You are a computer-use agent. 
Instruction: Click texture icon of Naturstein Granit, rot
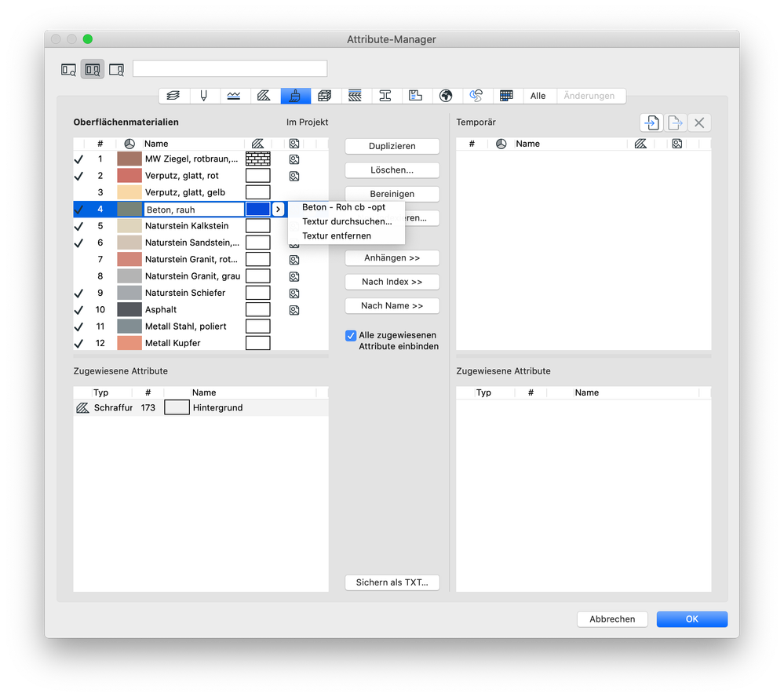[294, 260]
